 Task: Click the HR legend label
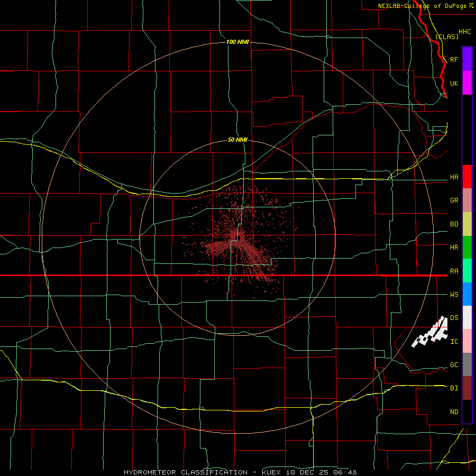454,248
